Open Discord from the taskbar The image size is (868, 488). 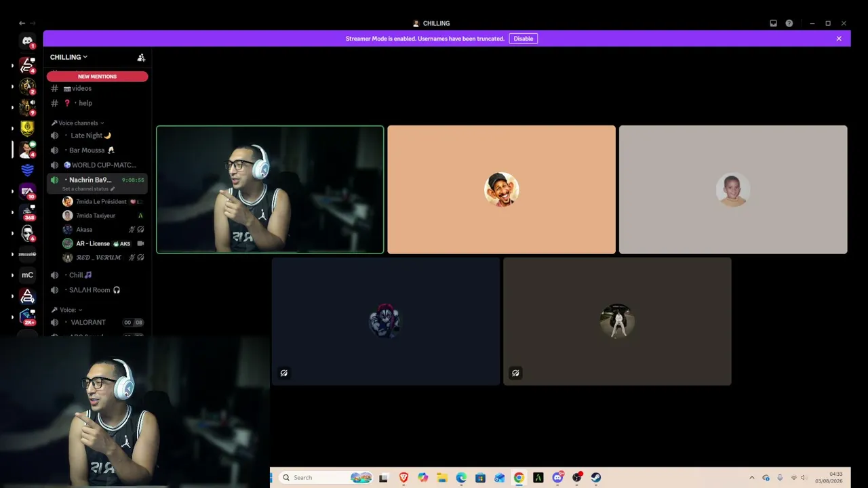pos(557,478)
